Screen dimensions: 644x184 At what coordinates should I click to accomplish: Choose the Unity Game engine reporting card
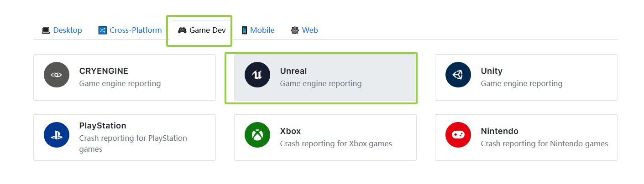tap(526, 77)
